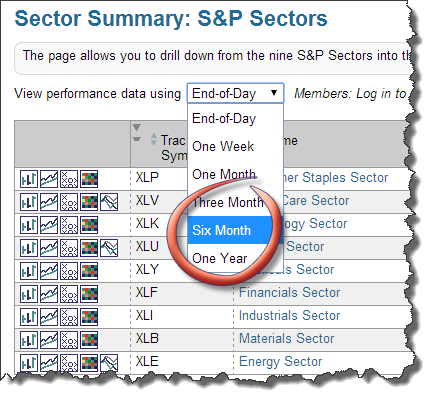The image size is (435, 401).
Task: Open CandleGlance icon for XLU row
Action: [x=89, y=248]
